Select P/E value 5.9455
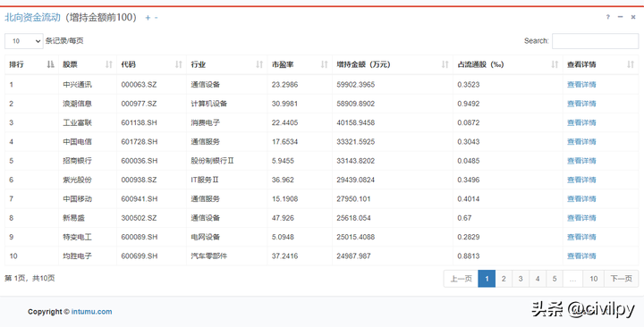The width and height of the screenshot is (644, 327). pyautogui.click(x=283, y=161)
